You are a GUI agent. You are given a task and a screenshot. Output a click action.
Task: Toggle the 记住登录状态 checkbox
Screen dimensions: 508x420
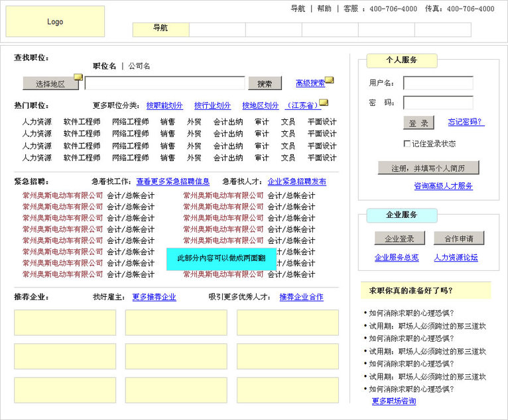(407, 144)
